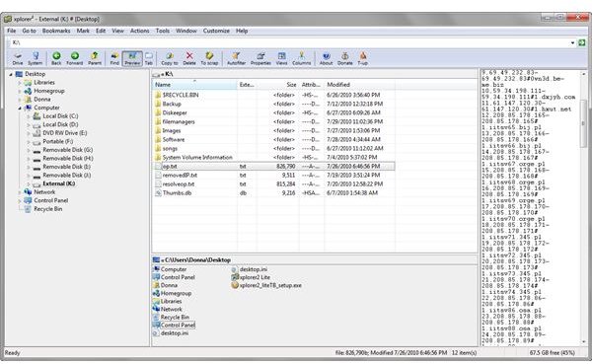The image size is (592, 364).
Task: Open the address bar dropdown arrow
Action: coord(572,42)
